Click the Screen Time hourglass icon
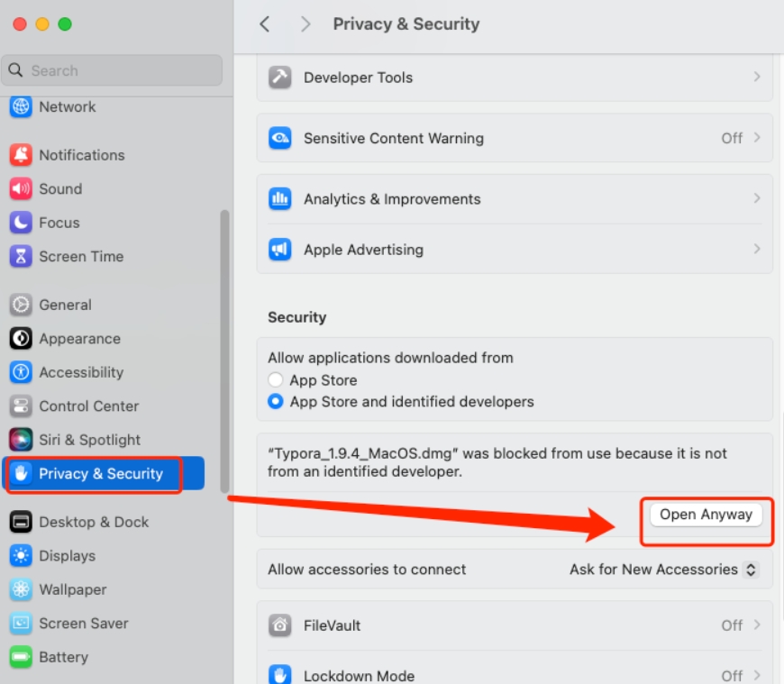The image size is (784, 684). coord(21,257)
